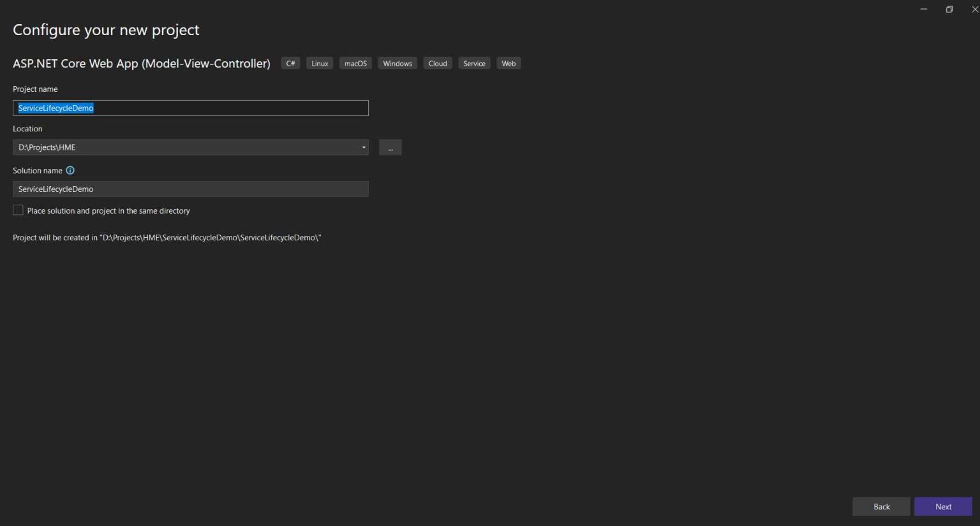
Task: Minimize the Configure project window
Action: 923,9
